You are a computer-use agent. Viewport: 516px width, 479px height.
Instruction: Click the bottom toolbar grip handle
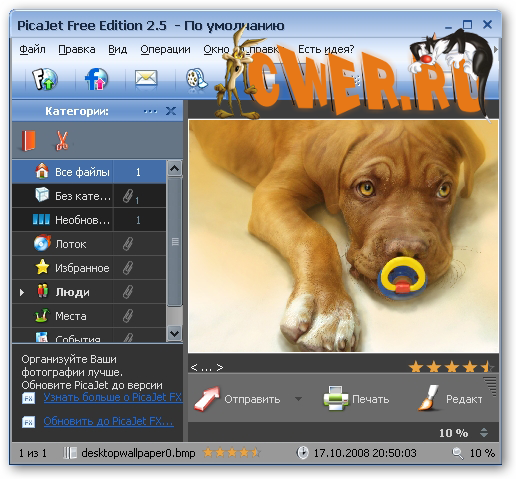coord(490,386)
